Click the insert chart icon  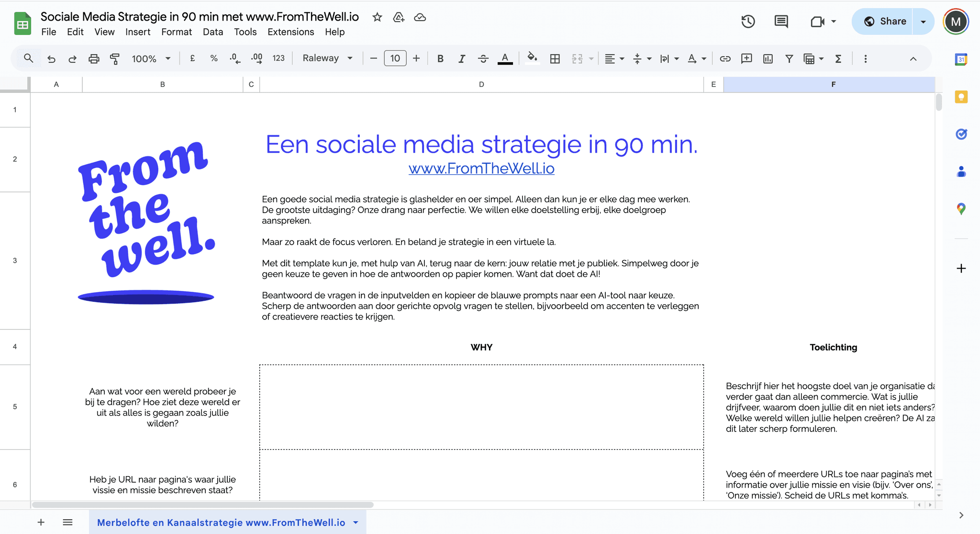tap(768, 58)
